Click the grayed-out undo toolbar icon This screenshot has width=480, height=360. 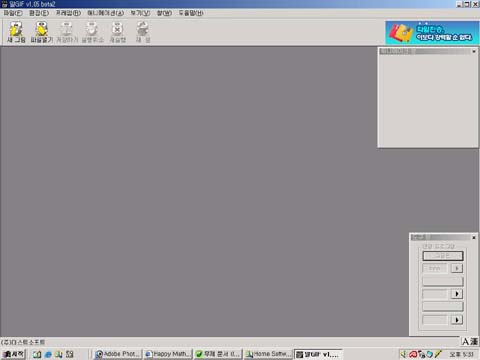[x=92, y=32]
